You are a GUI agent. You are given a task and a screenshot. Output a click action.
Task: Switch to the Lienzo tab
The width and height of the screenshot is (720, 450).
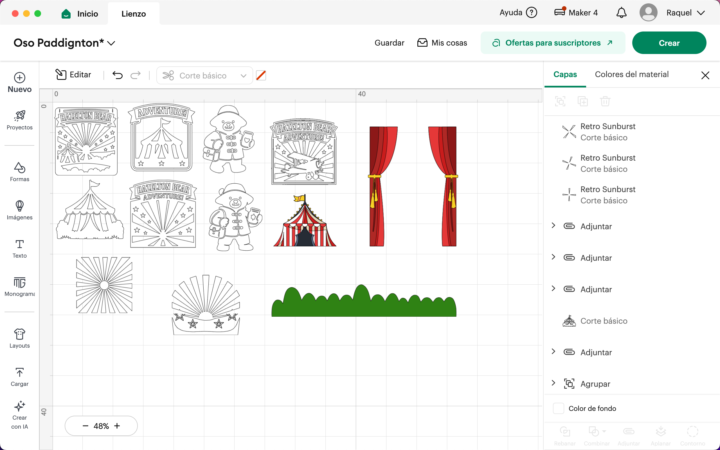[134, 14]
